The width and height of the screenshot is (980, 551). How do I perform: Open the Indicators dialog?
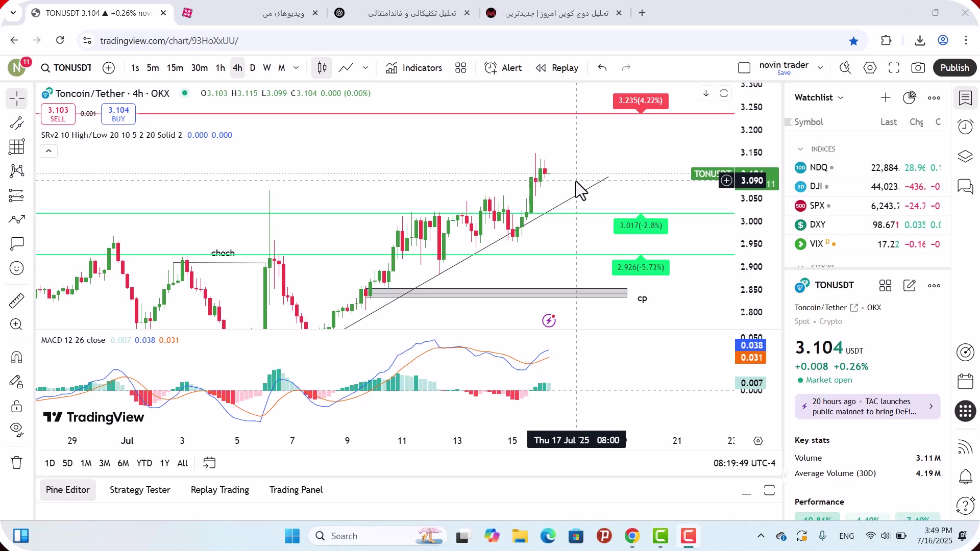pos(414,68)
